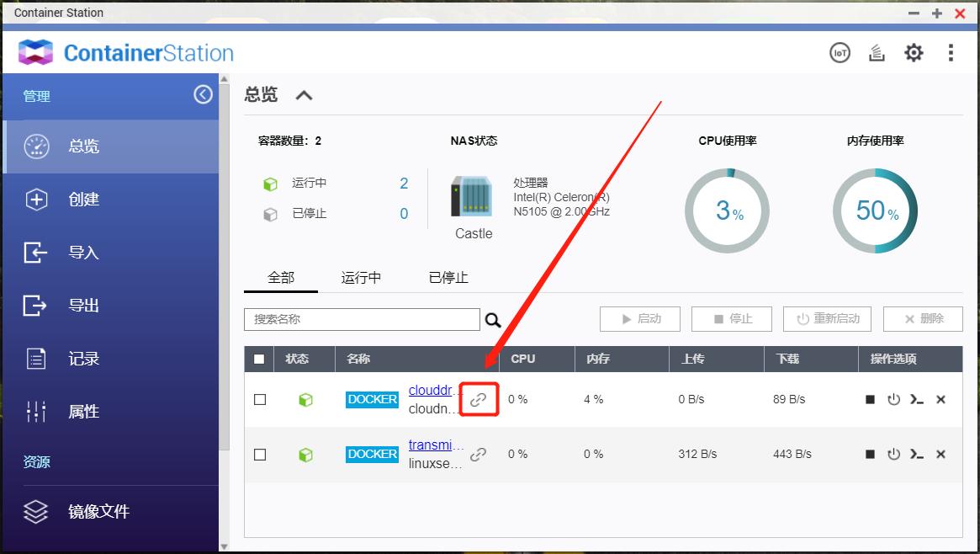Open the three-dot overflow menu

click(x=951, y=52)
